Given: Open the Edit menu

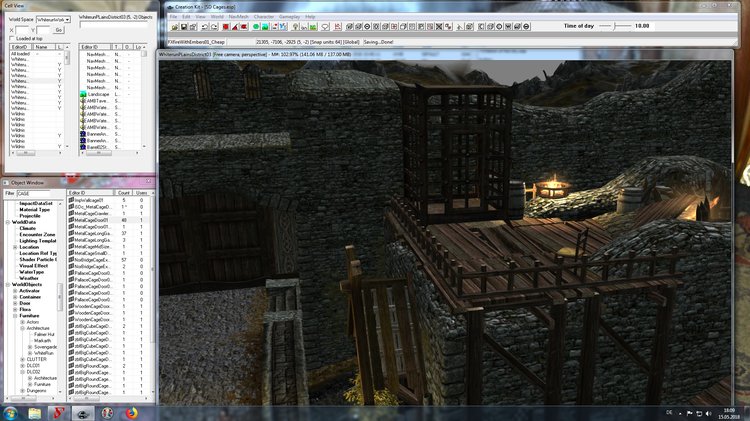Looking at the screenshot, I should pyautogui.click(x=186, y=17).
